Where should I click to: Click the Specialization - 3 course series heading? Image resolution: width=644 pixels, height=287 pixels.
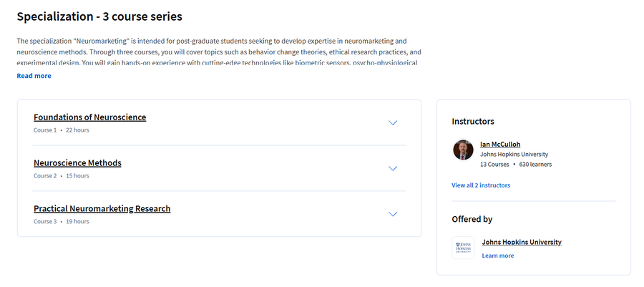click(x=99, y=17)
